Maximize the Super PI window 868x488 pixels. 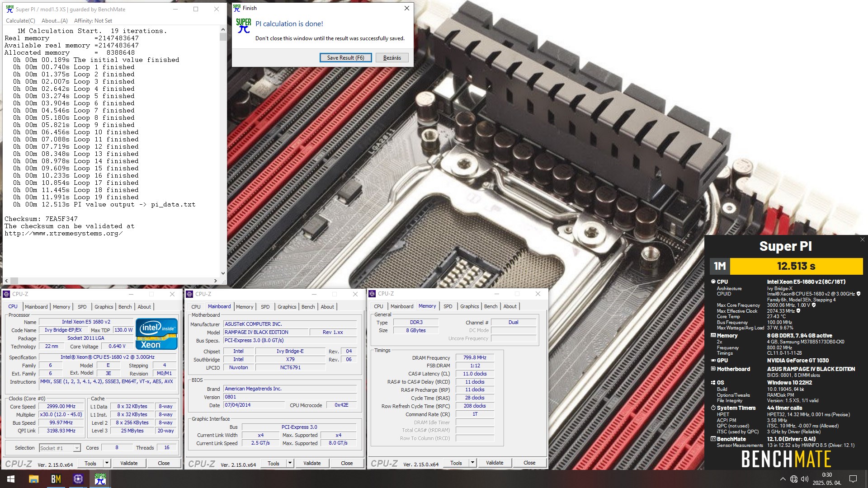(x=196, y=9)
